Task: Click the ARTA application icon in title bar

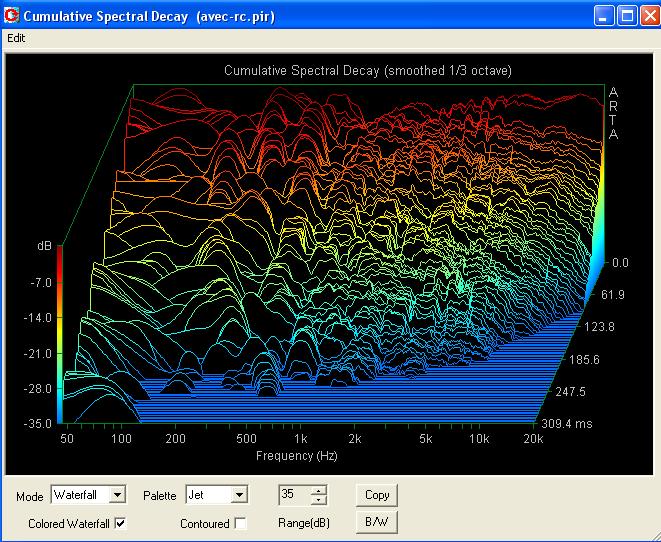Action: tap(11, 16)
